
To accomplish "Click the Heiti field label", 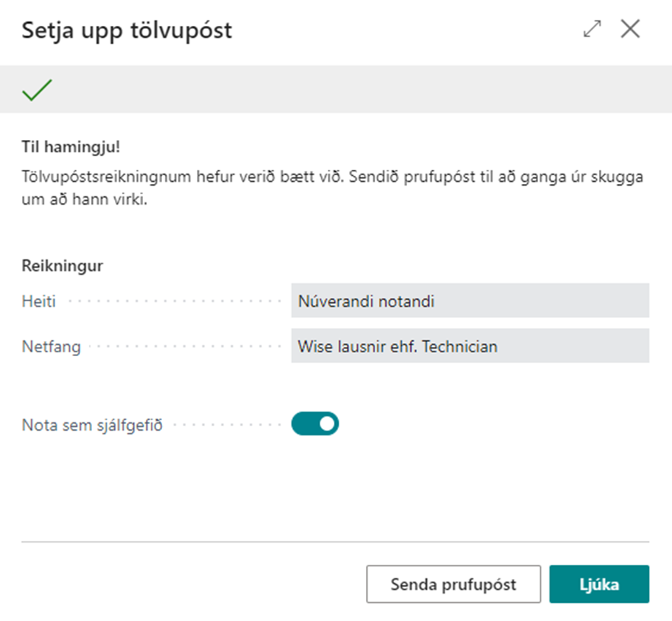I will (39, 301).
